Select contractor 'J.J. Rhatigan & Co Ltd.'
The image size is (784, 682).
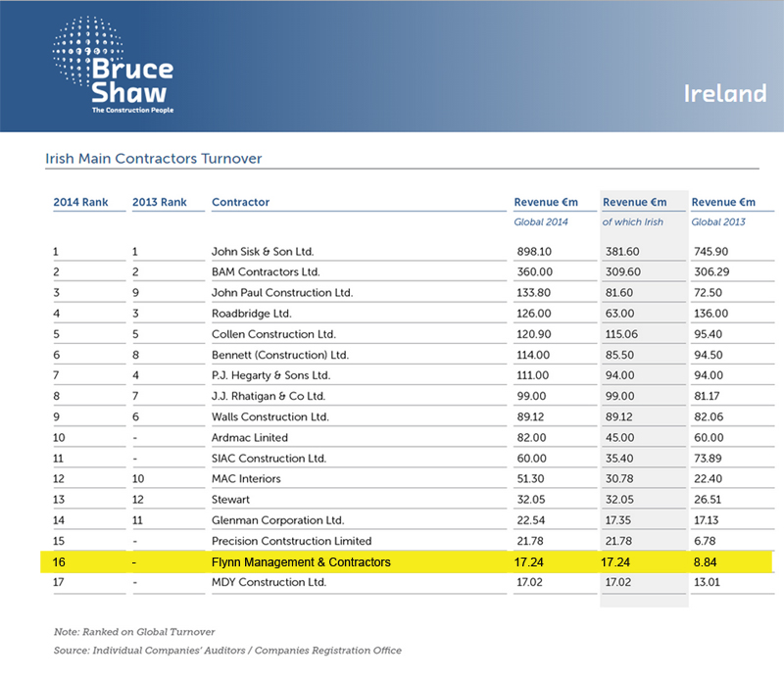[269, 396]
